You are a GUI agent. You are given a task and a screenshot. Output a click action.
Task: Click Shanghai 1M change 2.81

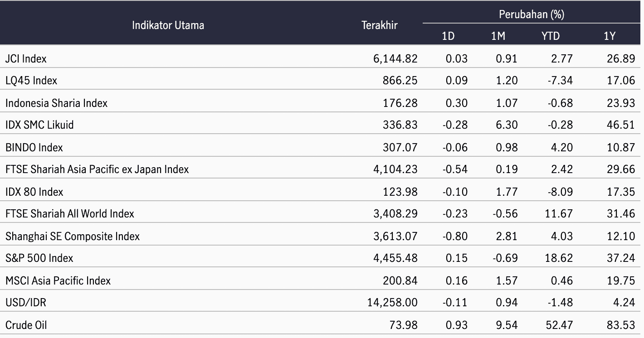click(507, 236)
